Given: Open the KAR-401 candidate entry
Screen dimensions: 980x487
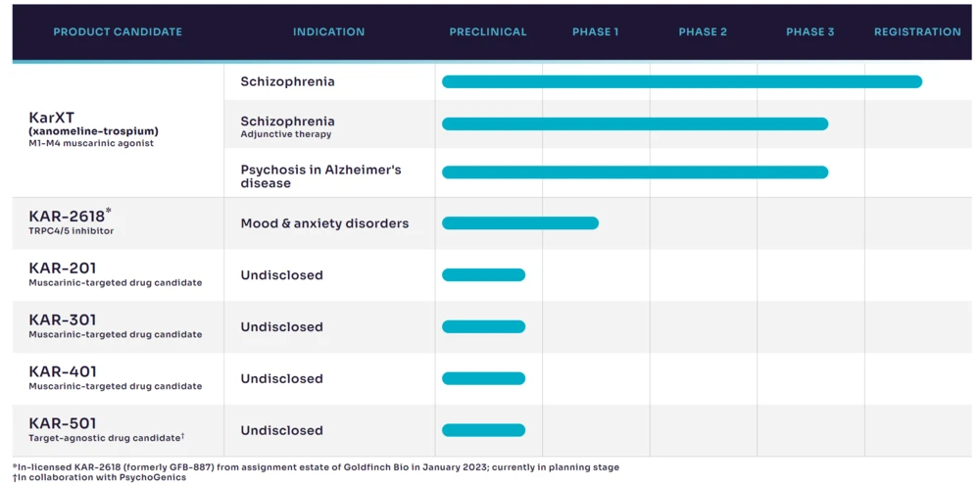Looking at the screenshot, I should pyautogui.click(x=63, y=372).
